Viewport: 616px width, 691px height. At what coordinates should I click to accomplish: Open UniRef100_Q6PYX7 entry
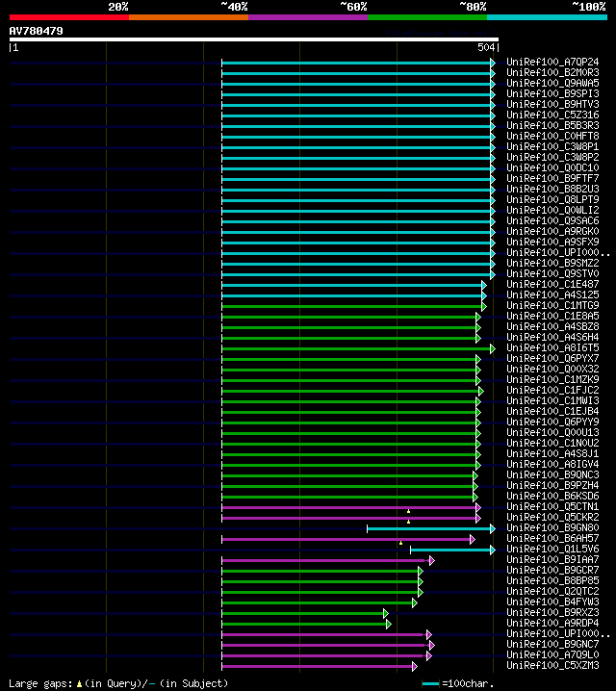click(552, 358)
